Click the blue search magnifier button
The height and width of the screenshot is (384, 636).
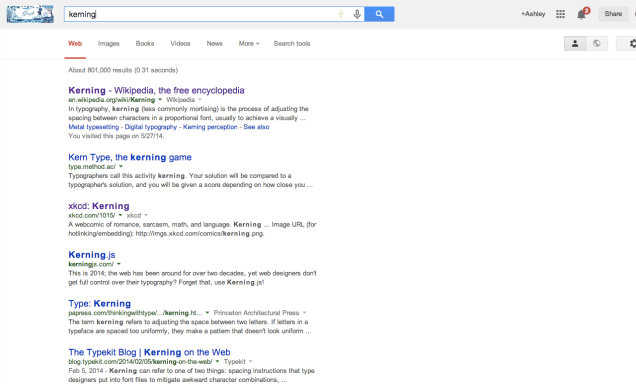(379, 14)
